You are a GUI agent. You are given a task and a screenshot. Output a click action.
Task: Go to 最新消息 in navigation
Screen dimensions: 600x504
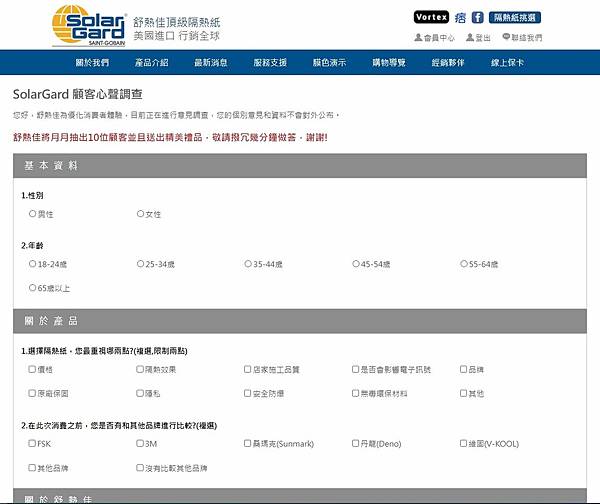pos(211,62)
